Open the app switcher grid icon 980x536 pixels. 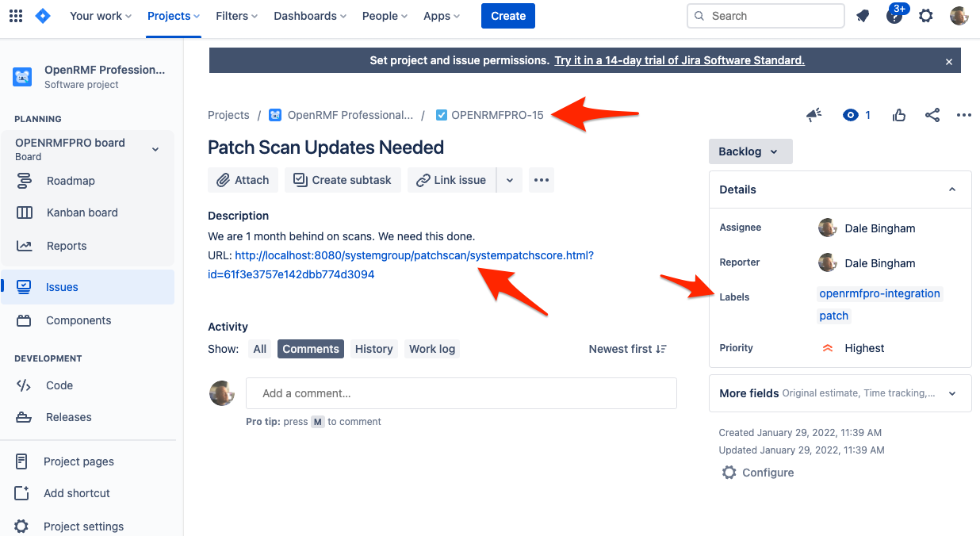pyautogui.click(x=16, y=16)
